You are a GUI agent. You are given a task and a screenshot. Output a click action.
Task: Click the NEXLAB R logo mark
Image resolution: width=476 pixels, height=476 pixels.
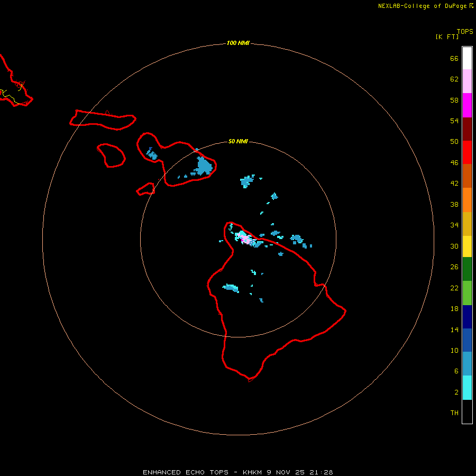pyautogui.click(x=471, y=5)
